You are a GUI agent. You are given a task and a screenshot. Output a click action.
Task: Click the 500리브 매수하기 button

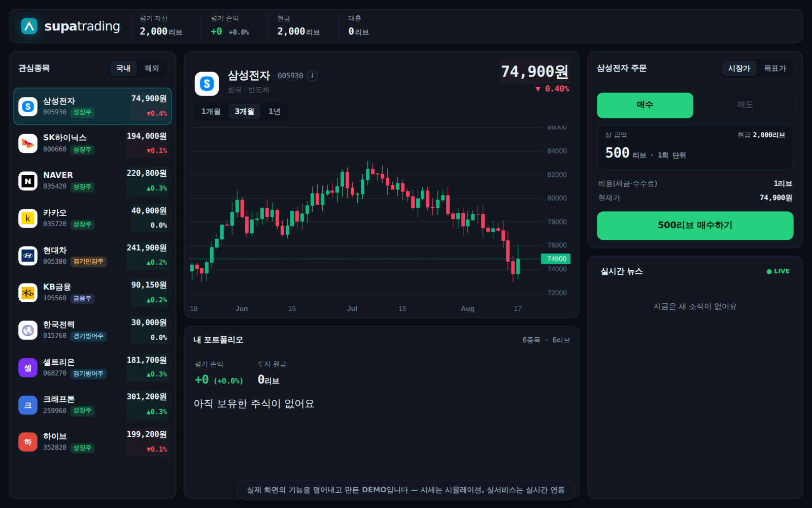click(x=695, y=226)
